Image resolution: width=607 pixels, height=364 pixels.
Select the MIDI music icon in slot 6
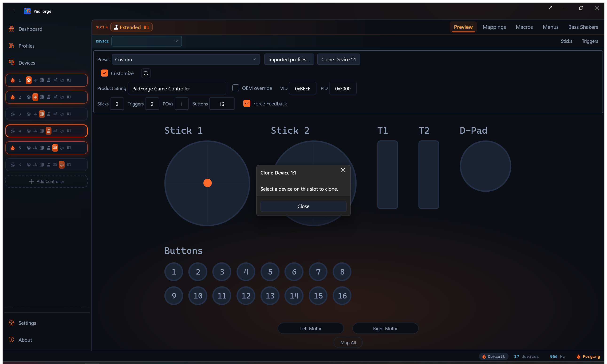pos(62,165)
